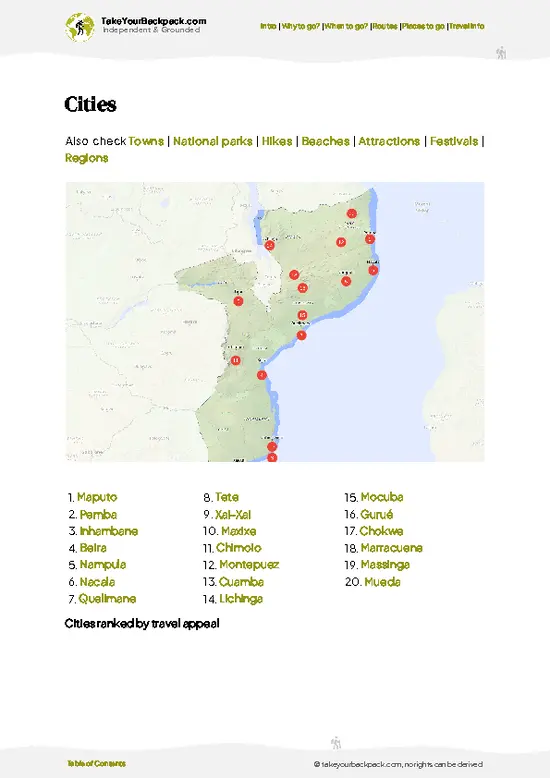
Task: Click the hiker icon at page top right
Action: 501,53
